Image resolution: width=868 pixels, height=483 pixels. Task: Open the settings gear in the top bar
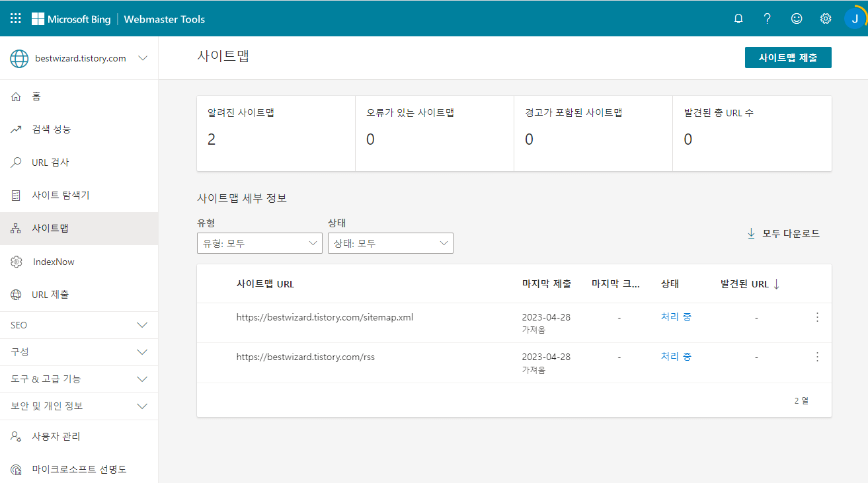pyautogui.click(x=825, y=19)
